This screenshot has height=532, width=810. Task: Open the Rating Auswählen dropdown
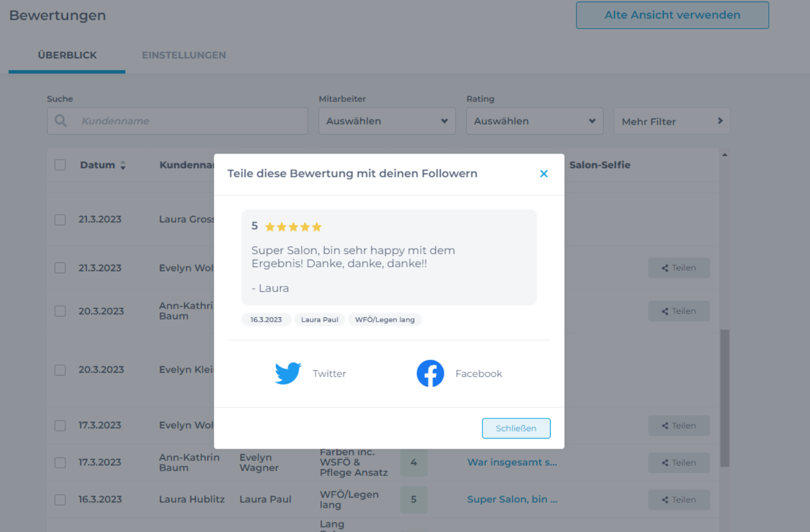click(535, 121)
